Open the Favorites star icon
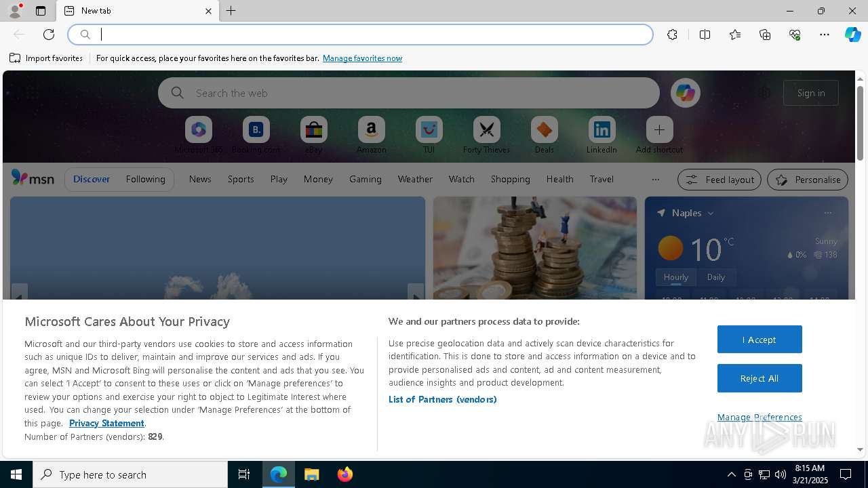 tap(735, 35)
